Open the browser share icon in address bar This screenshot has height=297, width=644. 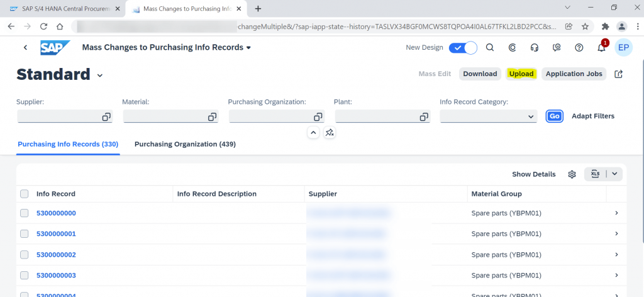point(569,26)
